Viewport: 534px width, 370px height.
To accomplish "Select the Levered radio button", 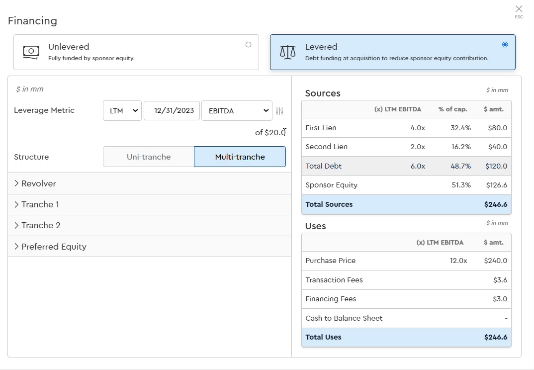I will click(505, 45).
